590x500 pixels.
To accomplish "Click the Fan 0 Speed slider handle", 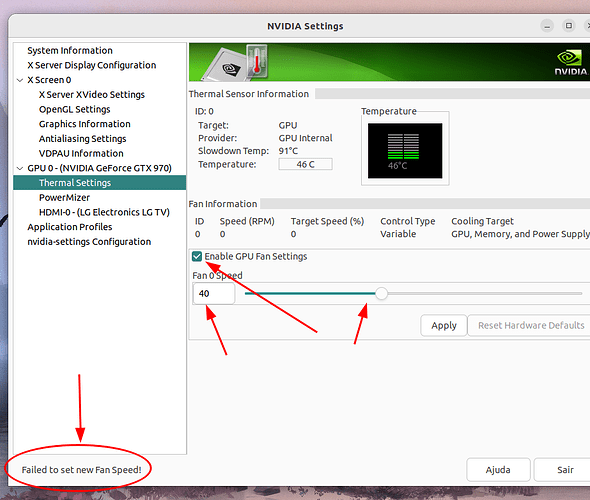I will tap(381, 293).
